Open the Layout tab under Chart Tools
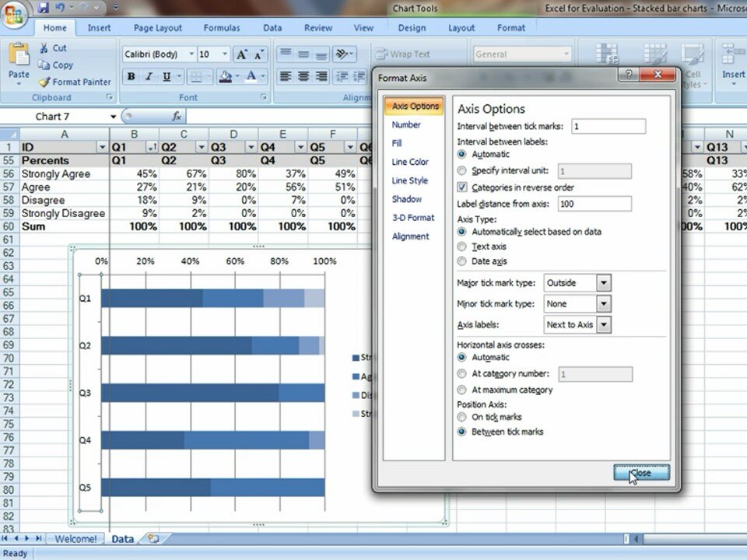The width and height of the screenshot is (747, 560). point(461,28)
